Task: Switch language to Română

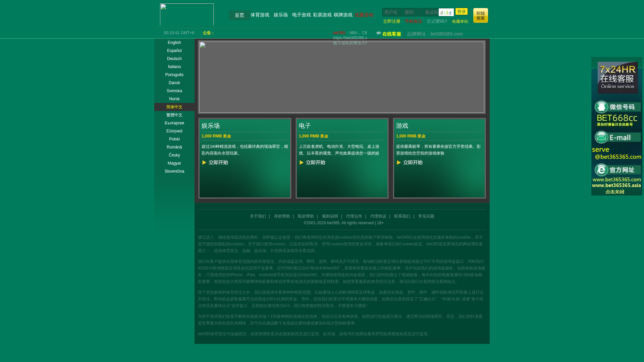Action: (174, 147)
